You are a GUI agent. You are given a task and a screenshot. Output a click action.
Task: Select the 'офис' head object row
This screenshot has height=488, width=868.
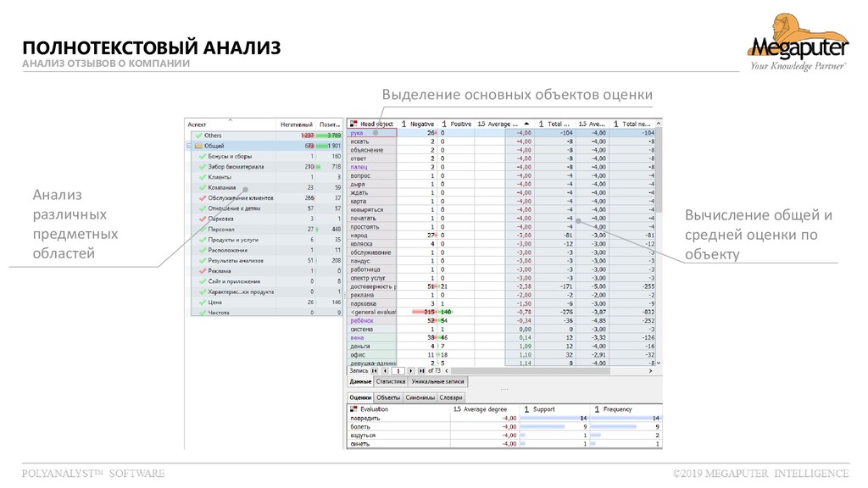(502, 355)
